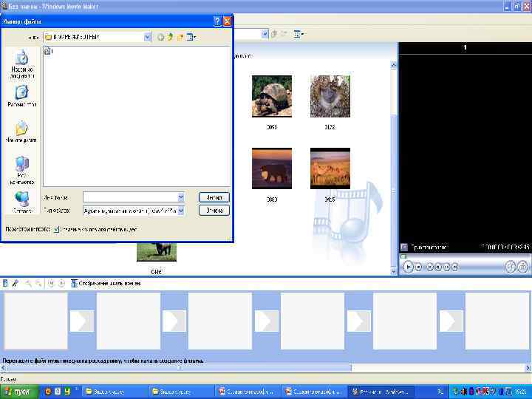The image size is (532, 399).
Task: Zoom in on the timeline
Action: click(29, 283)
